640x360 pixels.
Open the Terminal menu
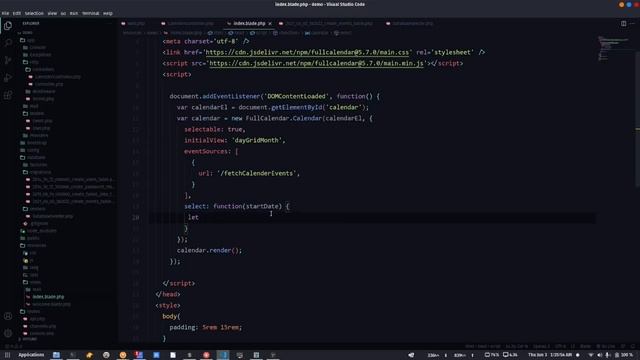click(x=91, y=13)
